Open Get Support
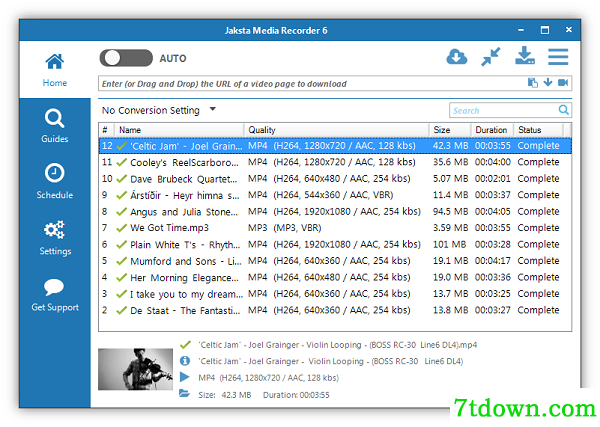Image resolution: width=600 pixels, height=427 pixels. (55, 295)
